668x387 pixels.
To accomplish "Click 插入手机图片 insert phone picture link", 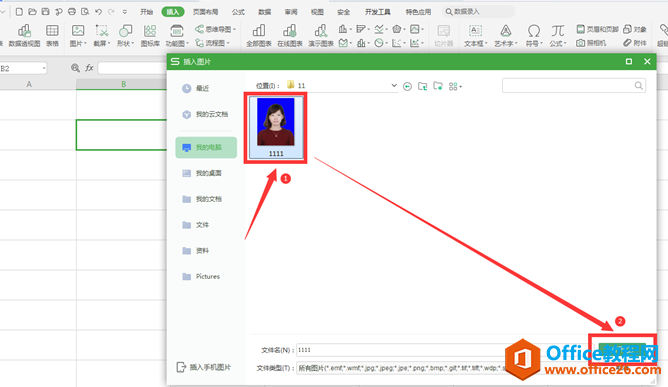I will click(x=204, y=367).
